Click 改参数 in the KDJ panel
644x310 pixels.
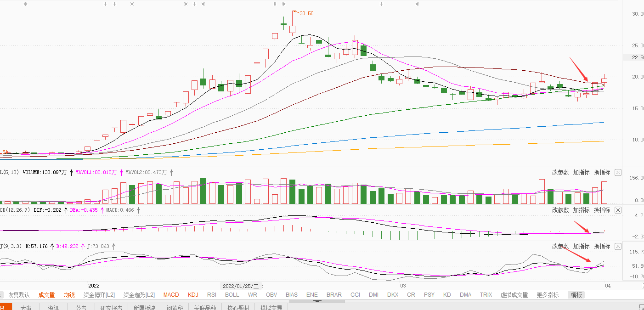pyautogui.click(x=560, y=247)
